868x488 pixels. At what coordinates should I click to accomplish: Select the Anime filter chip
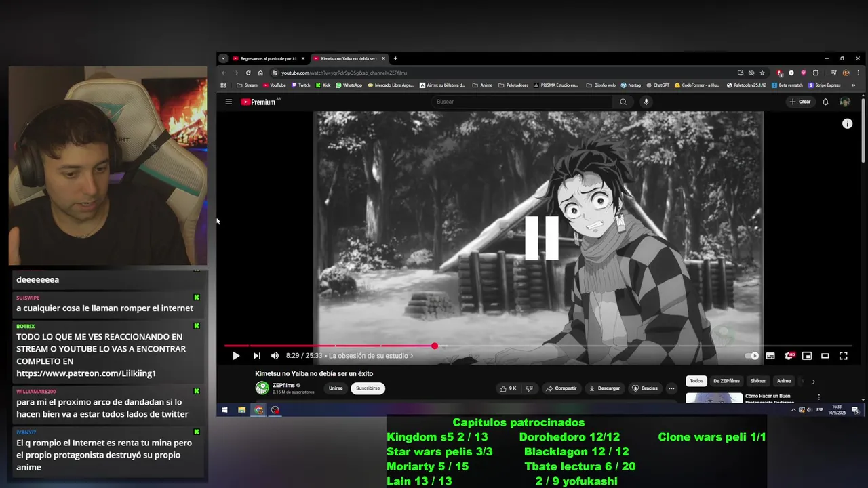784,381
